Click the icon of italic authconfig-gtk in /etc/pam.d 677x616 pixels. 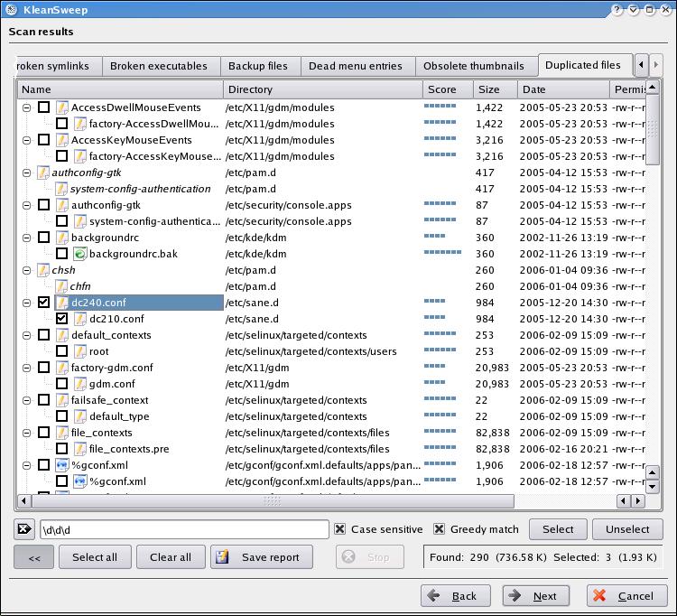[43, 173]
